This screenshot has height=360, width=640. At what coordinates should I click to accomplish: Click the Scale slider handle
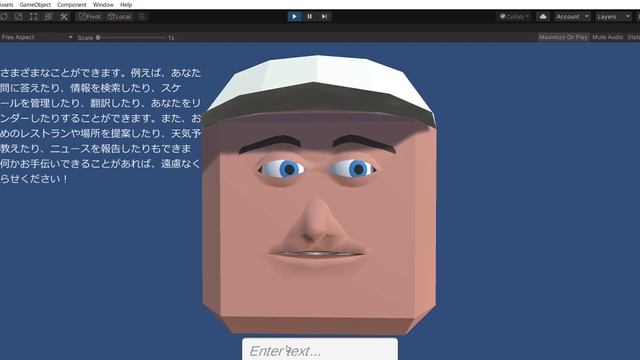click(x=98, y=38)
